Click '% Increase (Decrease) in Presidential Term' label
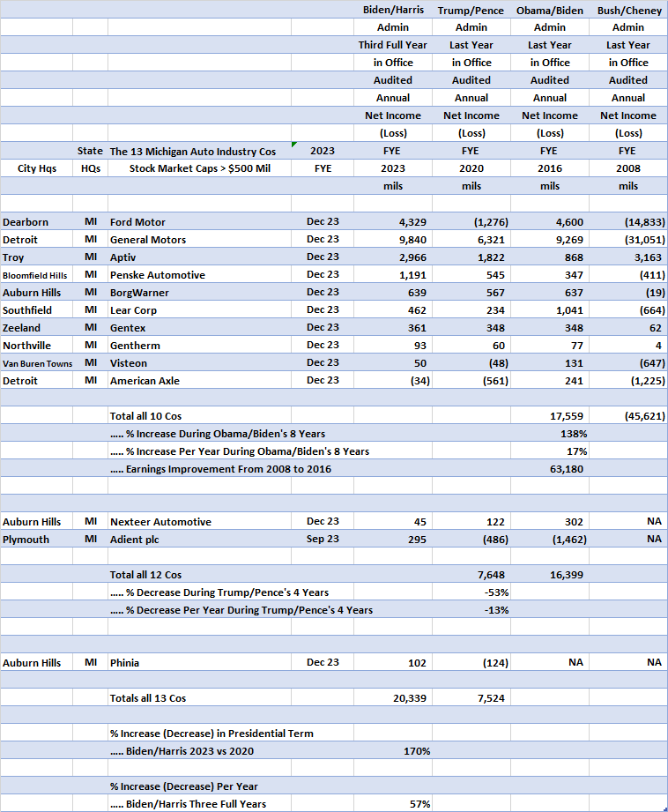 click(212, 734)
